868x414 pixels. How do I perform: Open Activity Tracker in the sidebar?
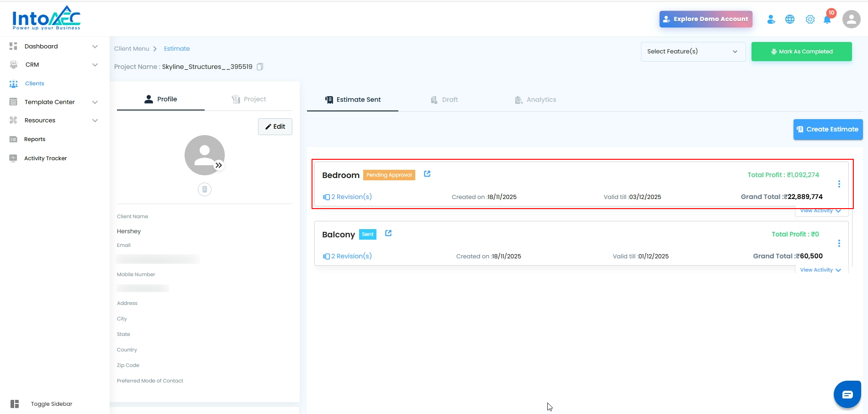45,158
